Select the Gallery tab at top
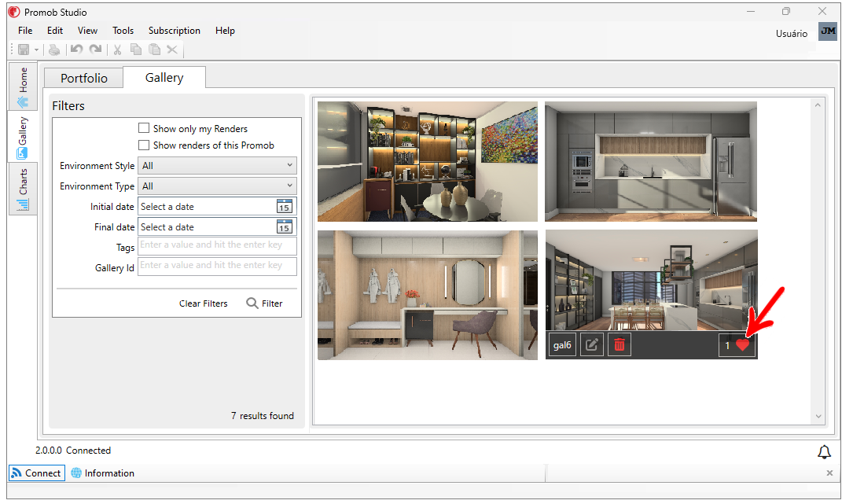The image size is (853, 504). [x=164, y=77]
